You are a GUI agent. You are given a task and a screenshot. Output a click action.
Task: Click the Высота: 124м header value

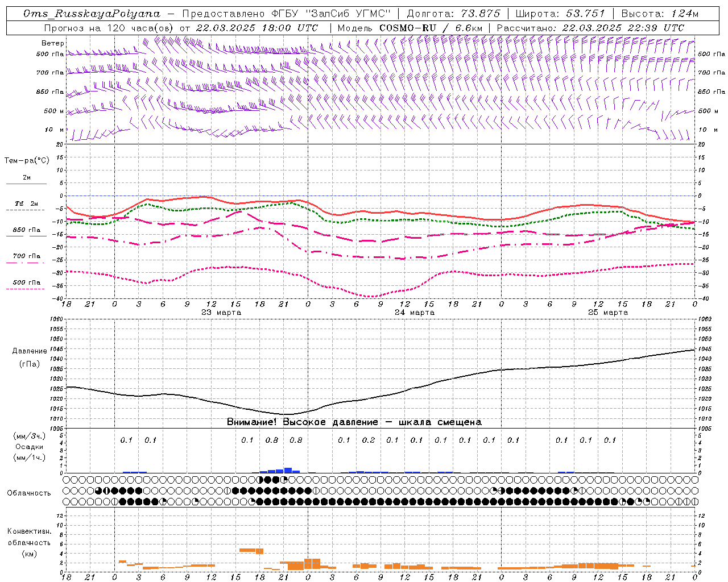point(660,14)
